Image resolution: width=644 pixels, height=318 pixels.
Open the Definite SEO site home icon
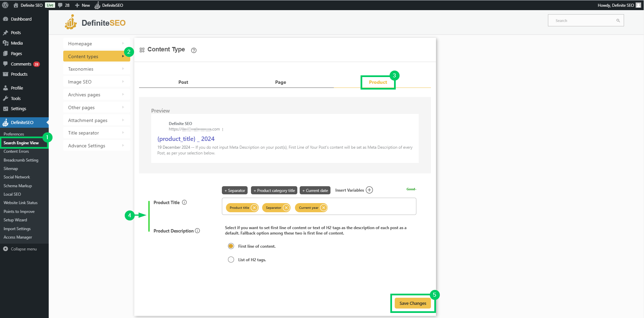(x=16, y=5)
